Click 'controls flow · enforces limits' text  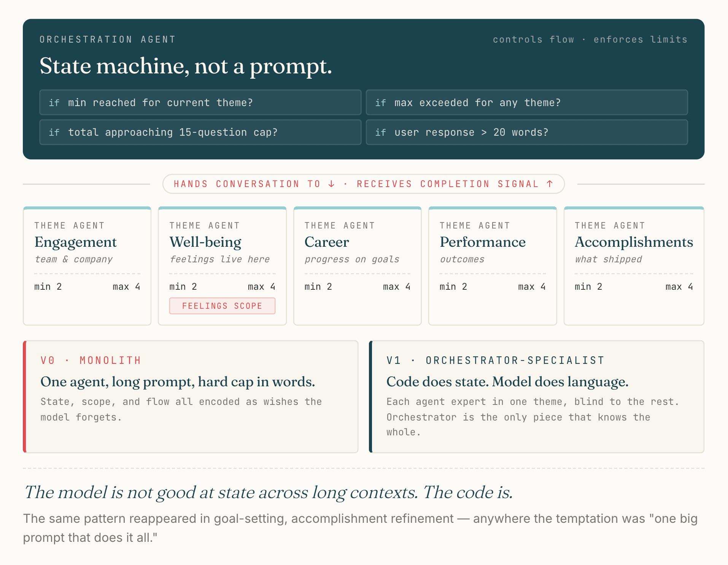tap(590, 40)
